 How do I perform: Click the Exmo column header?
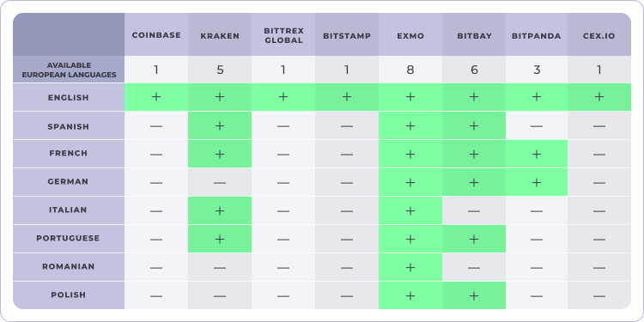tap(410, 35)
